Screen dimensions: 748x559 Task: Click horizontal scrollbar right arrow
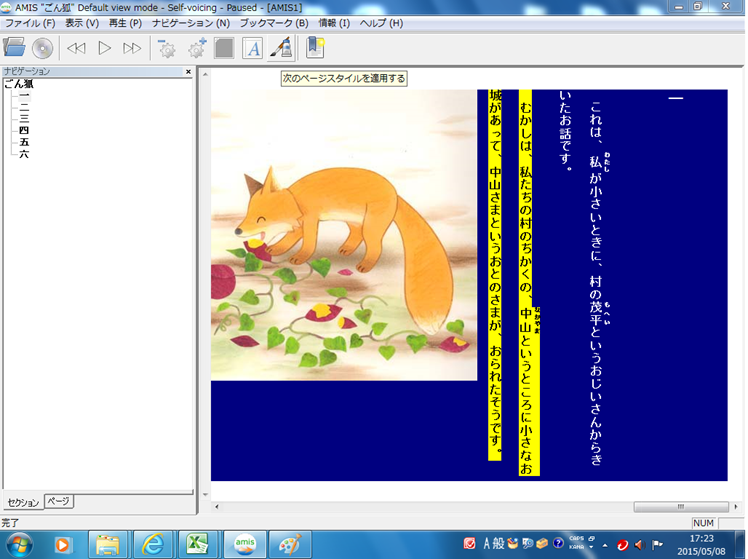point(736,507)
